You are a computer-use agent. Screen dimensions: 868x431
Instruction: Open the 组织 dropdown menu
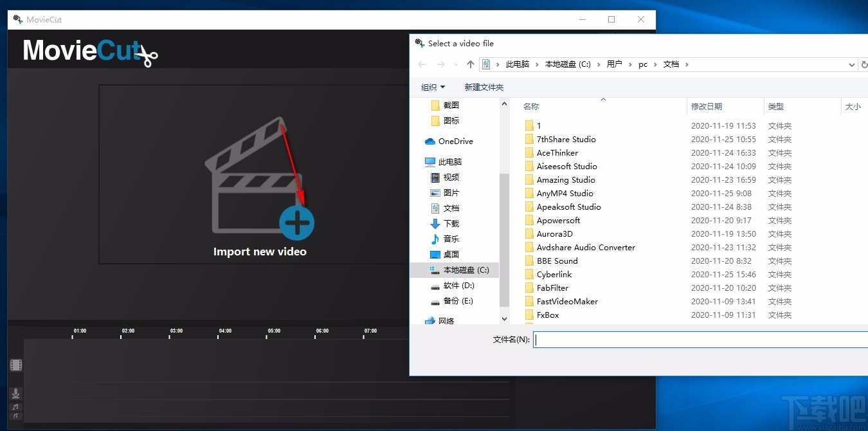(433, 87)
